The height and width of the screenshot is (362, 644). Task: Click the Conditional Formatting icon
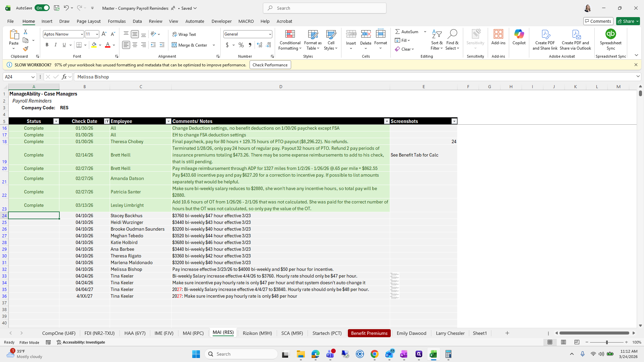[x=290, y=34]
